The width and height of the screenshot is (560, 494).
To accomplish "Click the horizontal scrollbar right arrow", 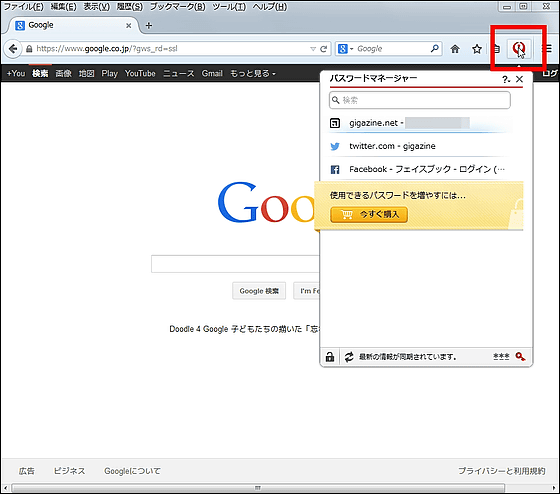I will pos(554,488).
